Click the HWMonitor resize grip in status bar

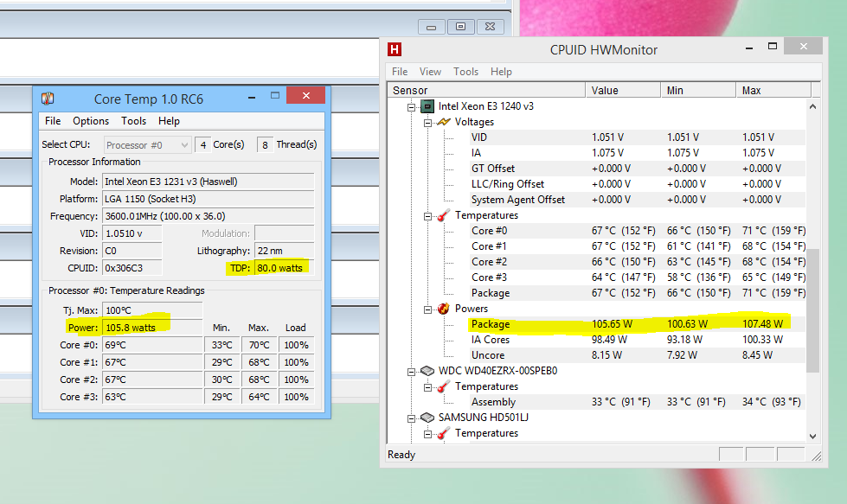click(816, 456)
